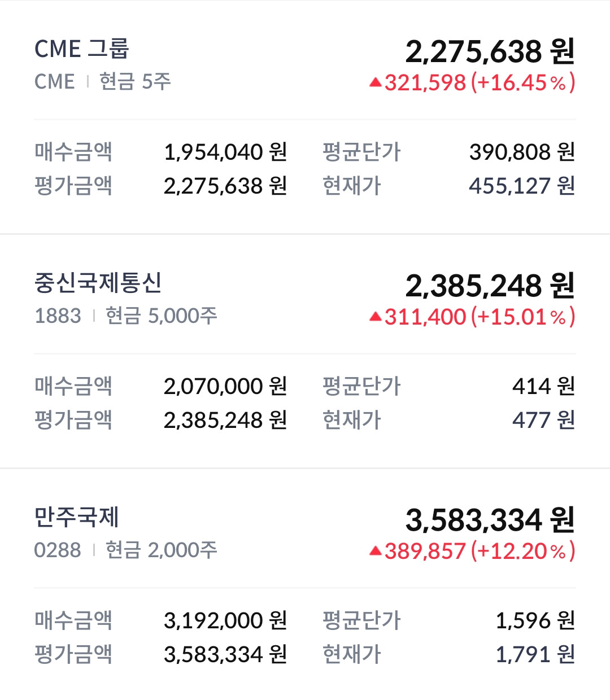This screenshot has height=700, width=610.
Task: Tap ticker 1883 with 현금 5,000주
Action: pyautogui.click(x=125, y=316)
